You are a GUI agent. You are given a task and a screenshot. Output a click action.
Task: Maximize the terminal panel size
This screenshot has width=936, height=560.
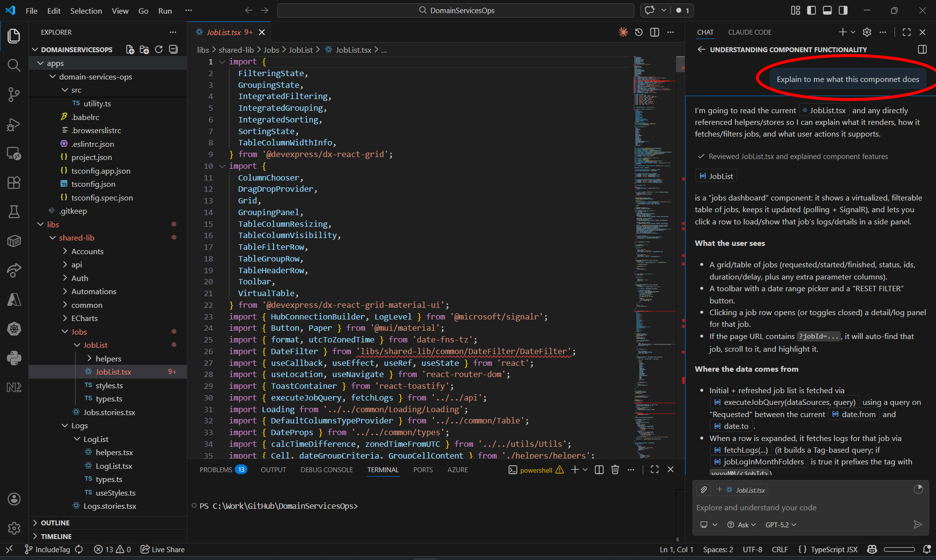(x=654, y=469)
